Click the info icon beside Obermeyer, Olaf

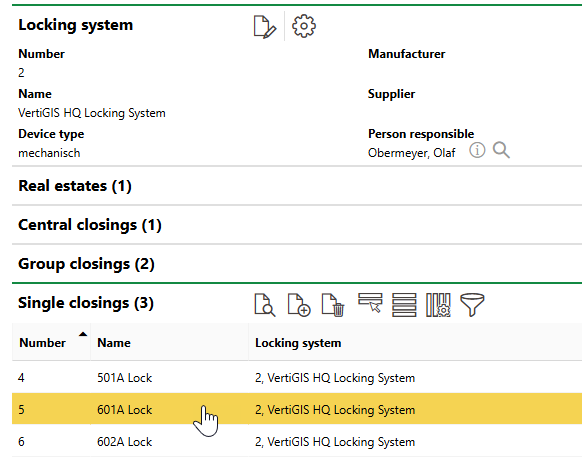click(x=477, y=150)
